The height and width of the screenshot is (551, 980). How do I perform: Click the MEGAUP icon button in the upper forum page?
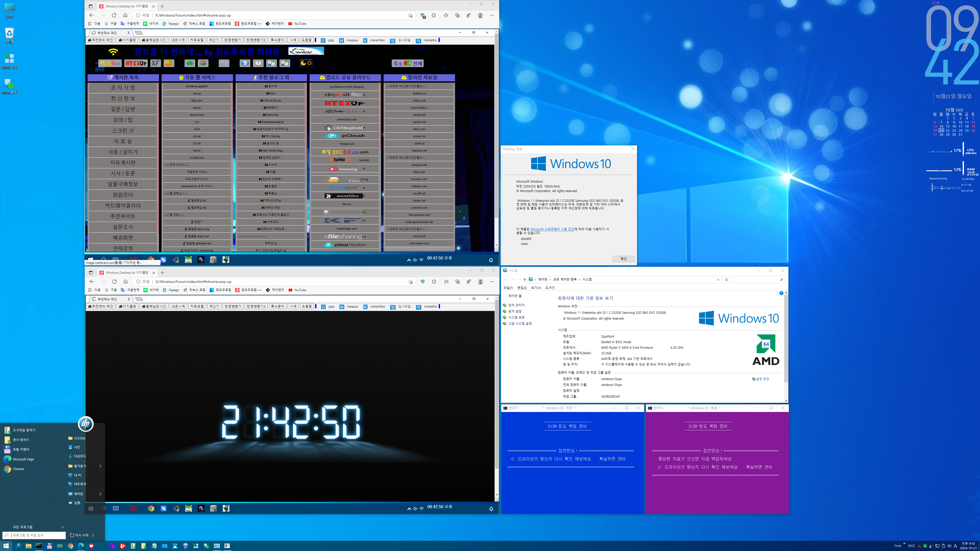[x=136, y=63]
